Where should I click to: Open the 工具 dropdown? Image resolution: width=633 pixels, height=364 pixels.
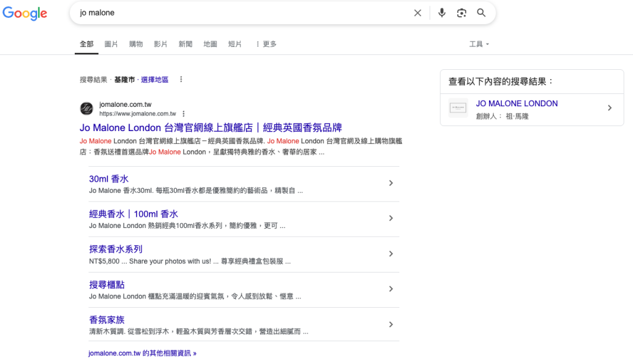pos(479,44)
